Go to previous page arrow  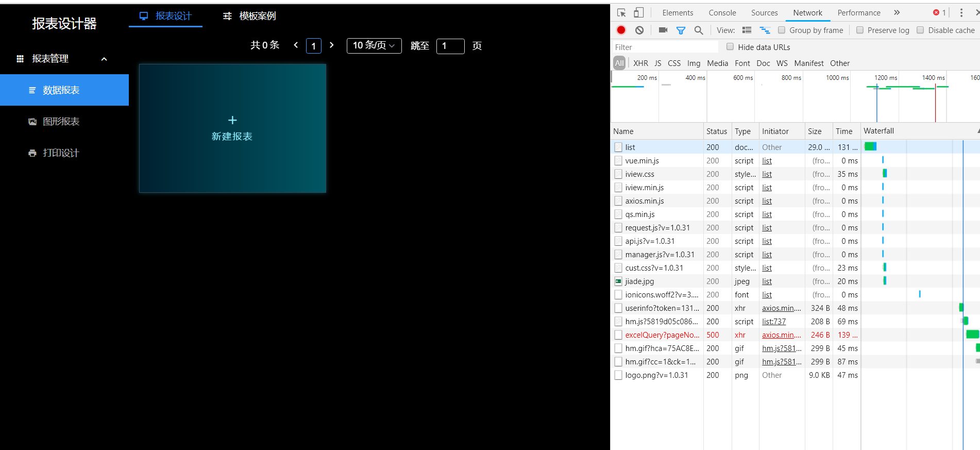[x=296, y=45]
